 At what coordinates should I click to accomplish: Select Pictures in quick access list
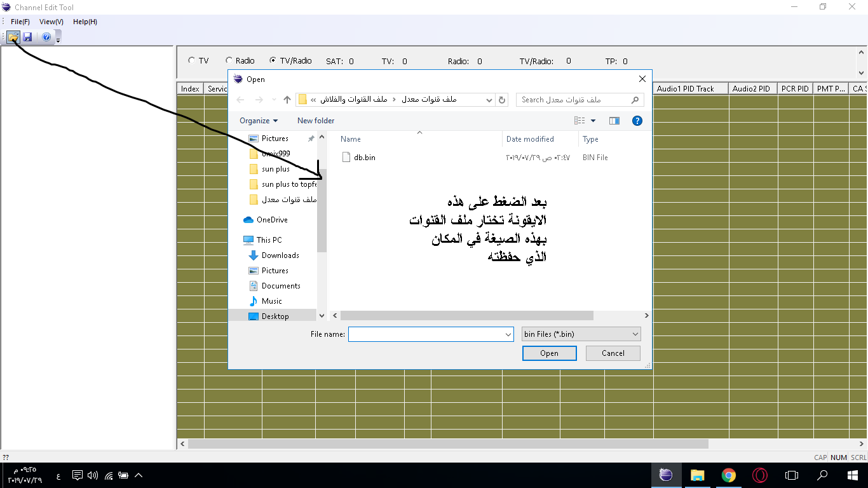pos(274,139)
